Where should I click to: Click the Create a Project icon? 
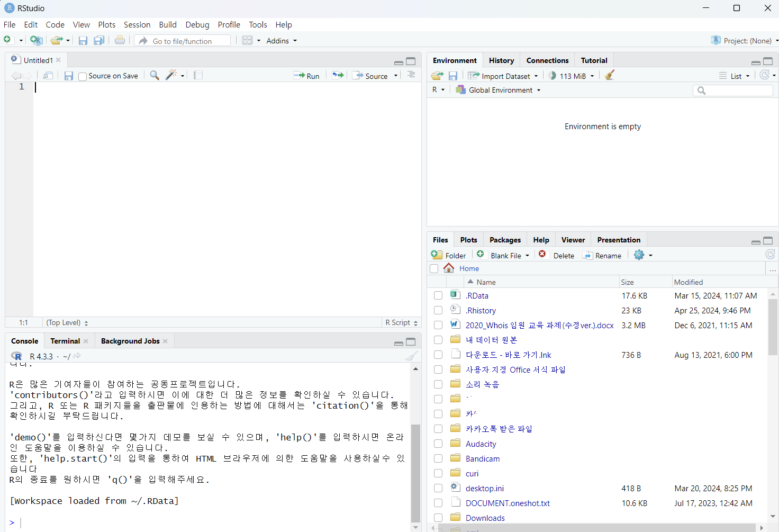36,40
